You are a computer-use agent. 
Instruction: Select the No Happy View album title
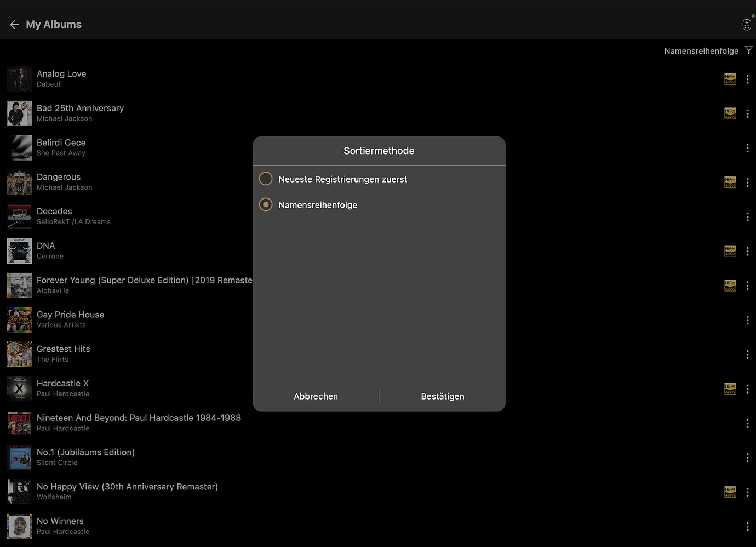[127, 487]
